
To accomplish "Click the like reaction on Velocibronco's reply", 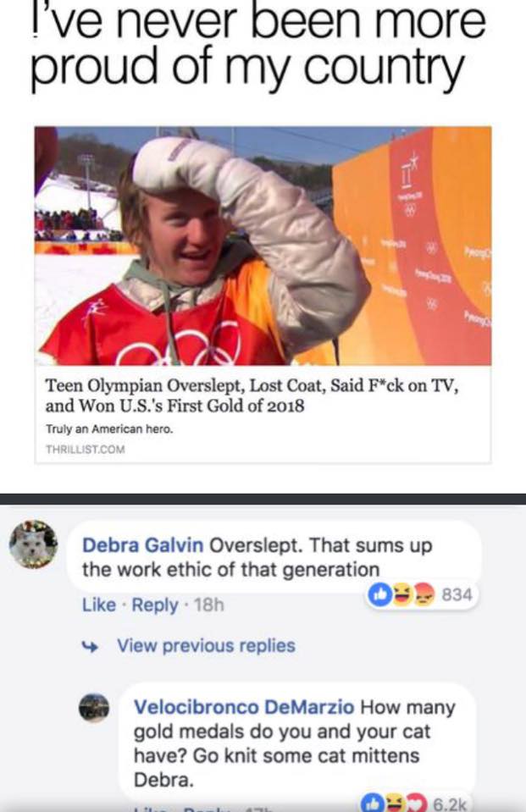I will click(x=372, y=804).
